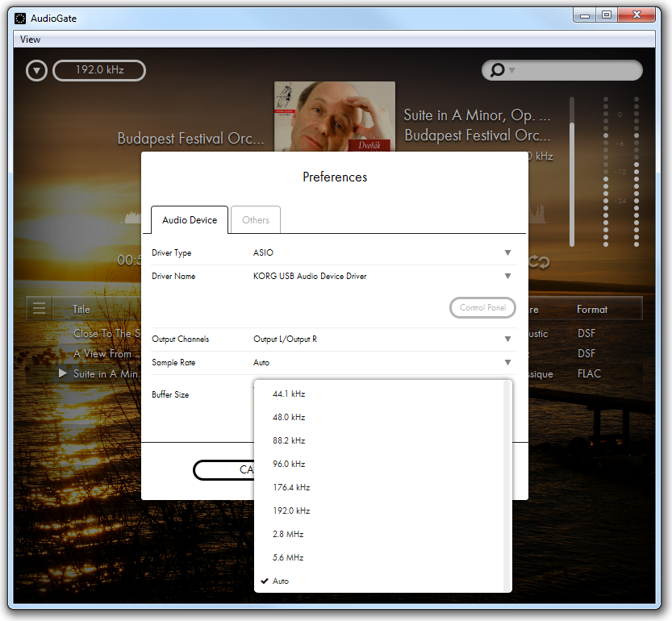
Task: Pick 192.0 kHz in the dropdown list
Action: tap(379, 511)
